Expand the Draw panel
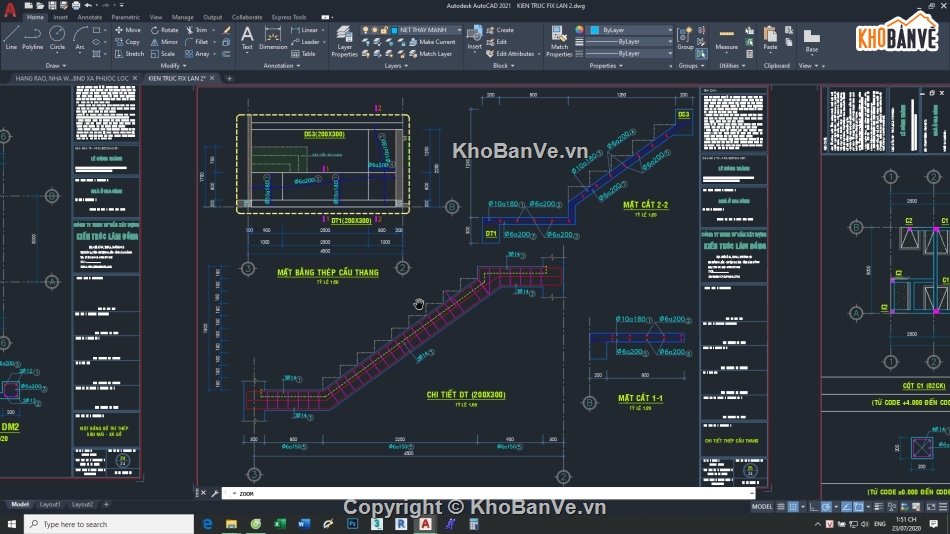This screenshot has width=950, height=534. coord(56,65)
